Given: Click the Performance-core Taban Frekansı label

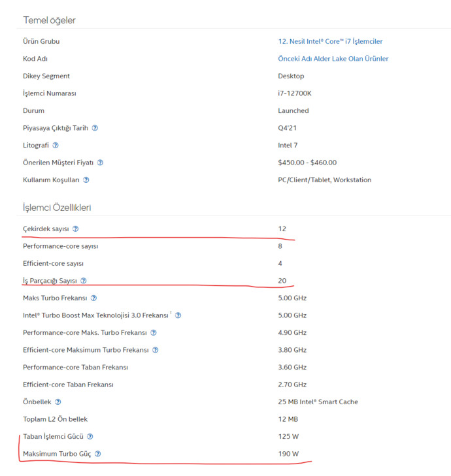Looking at the screenshot, I should pos(75,367).
